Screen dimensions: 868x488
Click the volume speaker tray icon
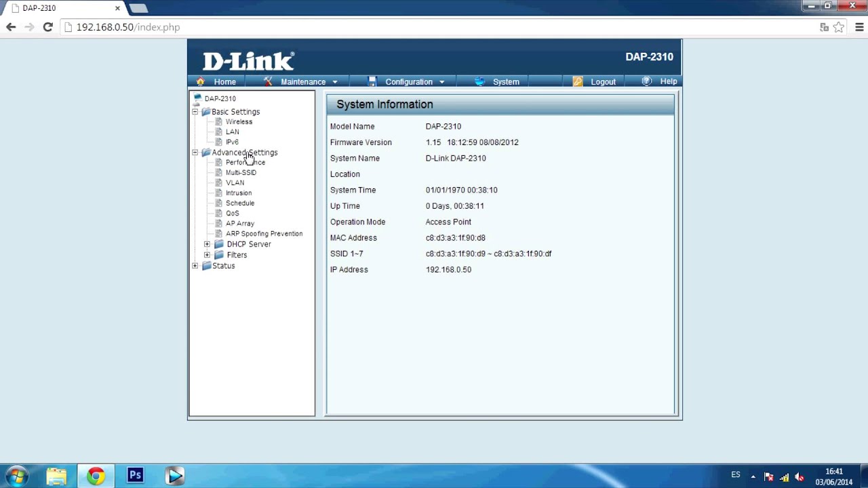pos(800,476)
